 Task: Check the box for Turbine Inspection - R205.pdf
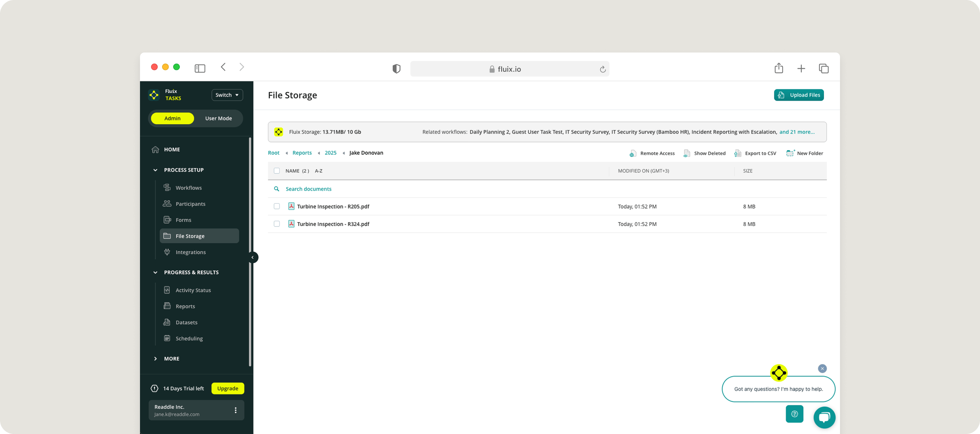(x=276, y=206)
